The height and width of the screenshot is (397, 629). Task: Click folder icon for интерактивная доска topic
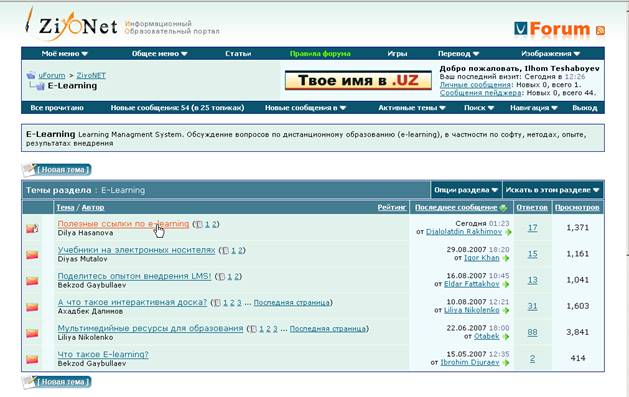click(x=32, y=307)
